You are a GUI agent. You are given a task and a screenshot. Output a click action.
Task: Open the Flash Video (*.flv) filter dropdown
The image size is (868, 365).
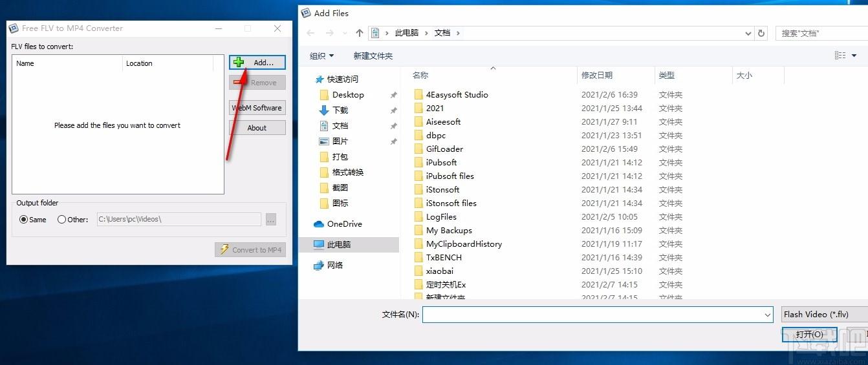(825, 315)
